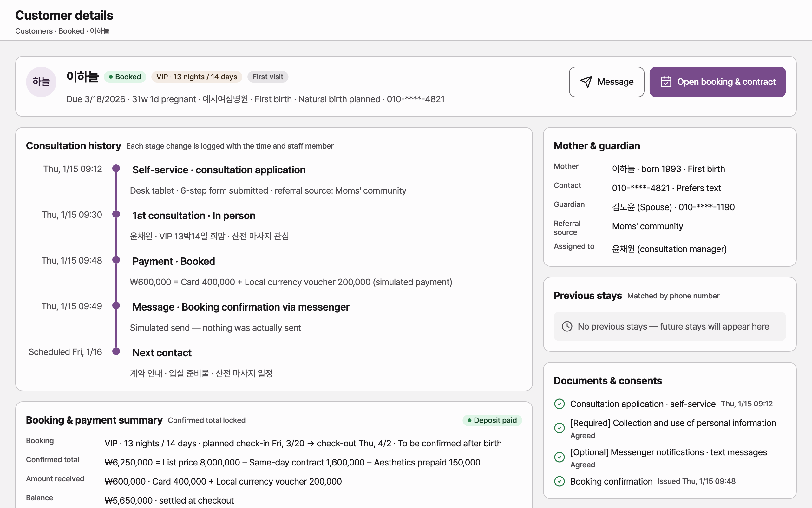
Task: Click the clock icon in Previous stays
Action: (x=567, y=326)
